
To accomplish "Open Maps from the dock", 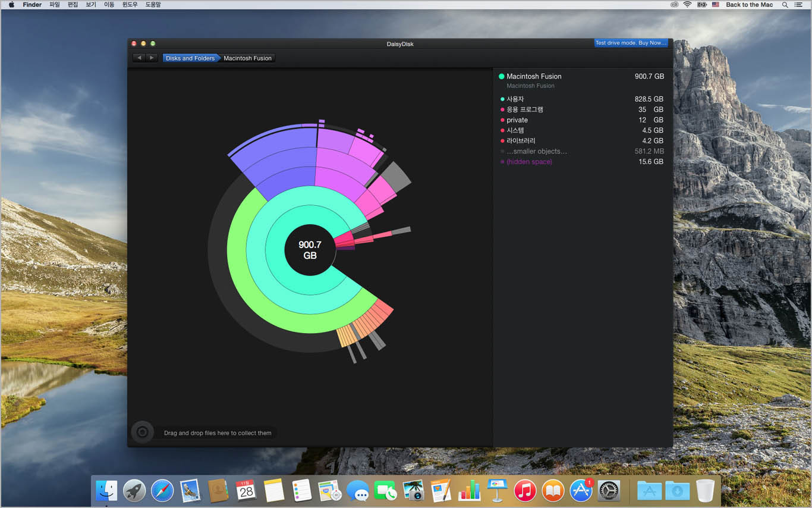I will tap(329, 491).
